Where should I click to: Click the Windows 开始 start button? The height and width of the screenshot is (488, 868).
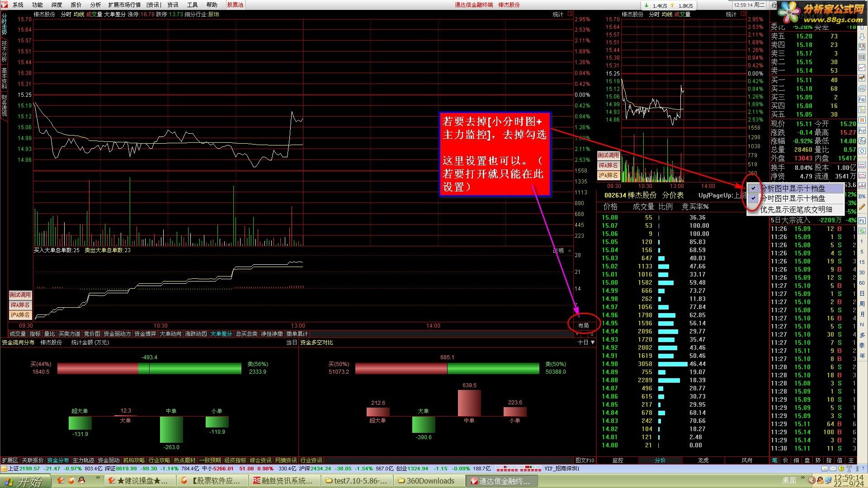[25, 481]
